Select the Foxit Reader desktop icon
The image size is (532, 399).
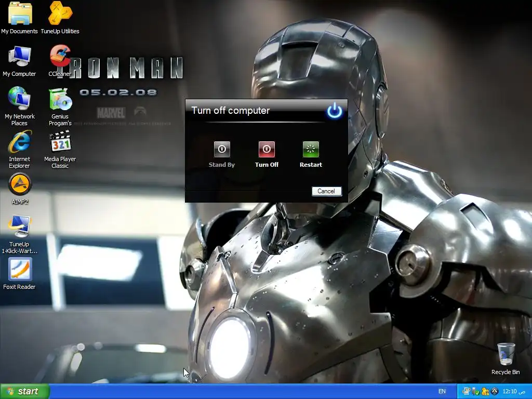coord(19,274)
